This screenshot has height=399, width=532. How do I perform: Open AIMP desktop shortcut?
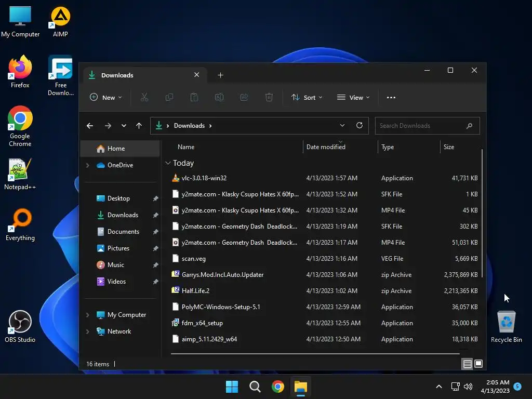[x=60, y=21]
